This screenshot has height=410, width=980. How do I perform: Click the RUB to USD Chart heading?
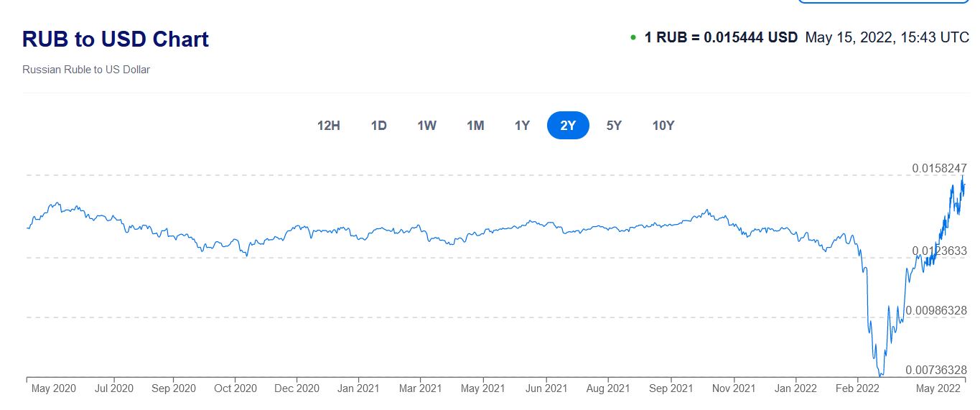(x=116, y=39)
